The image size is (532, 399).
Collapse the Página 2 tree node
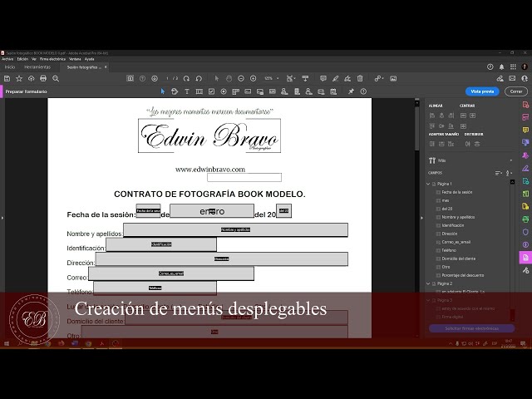pyautogui.click(x=428, y=283)
